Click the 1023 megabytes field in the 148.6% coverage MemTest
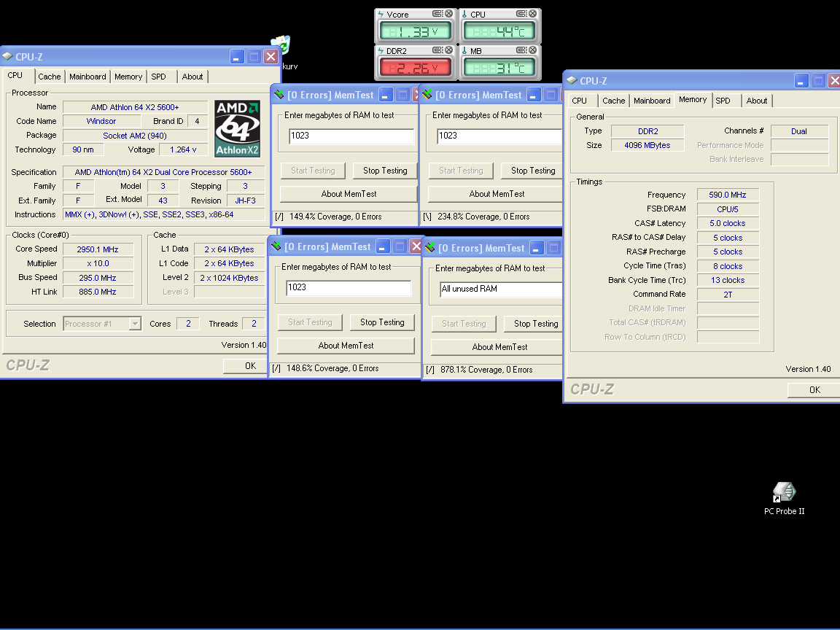The width and height of the screenshot is (840, 630). tap(349, 288)
